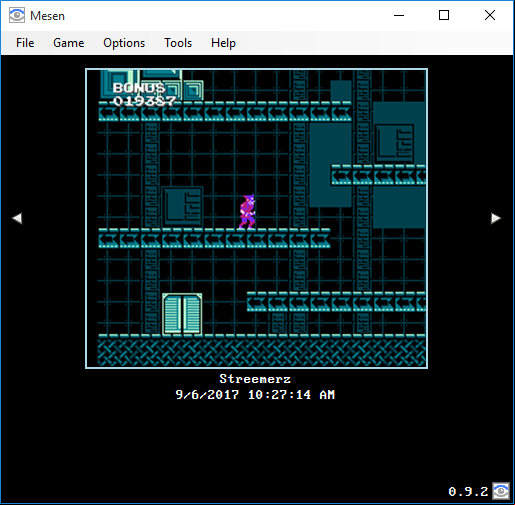Image resolution: width=515 pixels, height=505 pixels.
Task: Click the 9/6/2017 10:27:14 AM timestamp
Action: [x=255, y=395]
